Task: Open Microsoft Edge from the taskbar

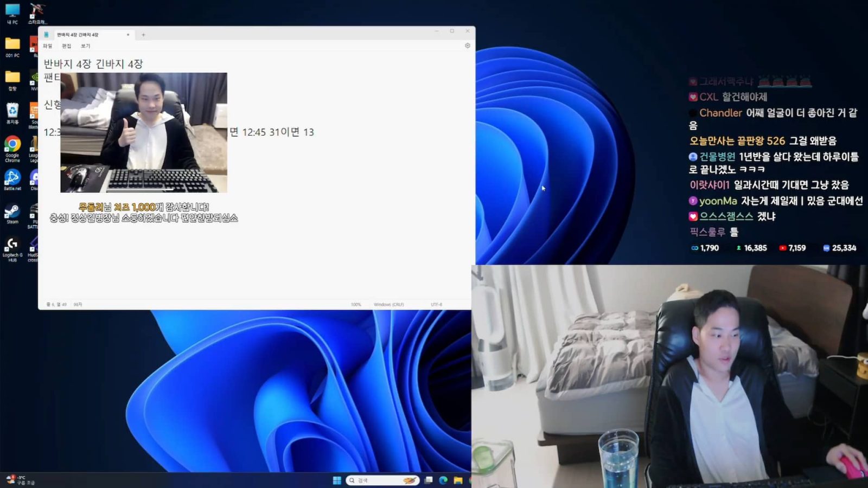Action: pyautogui.click(x=443, y=480)
